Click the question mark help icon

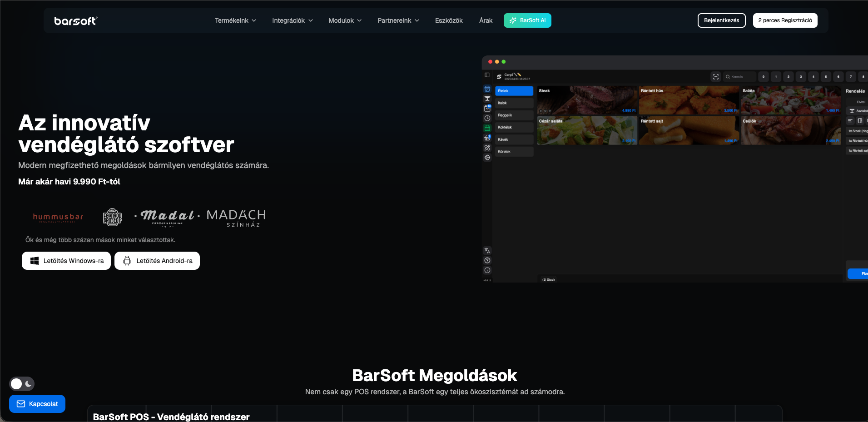tap(487, 261)
